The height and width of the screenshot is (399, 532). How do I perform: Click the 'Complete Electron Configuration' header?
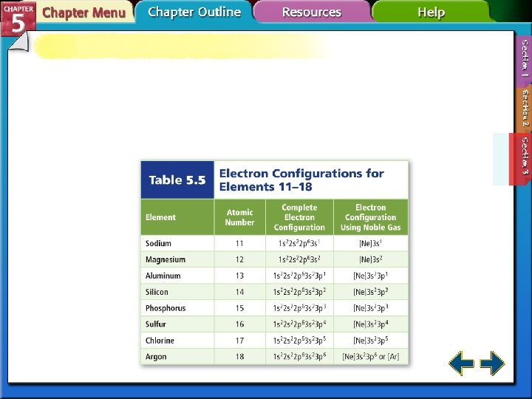point(299,217)
